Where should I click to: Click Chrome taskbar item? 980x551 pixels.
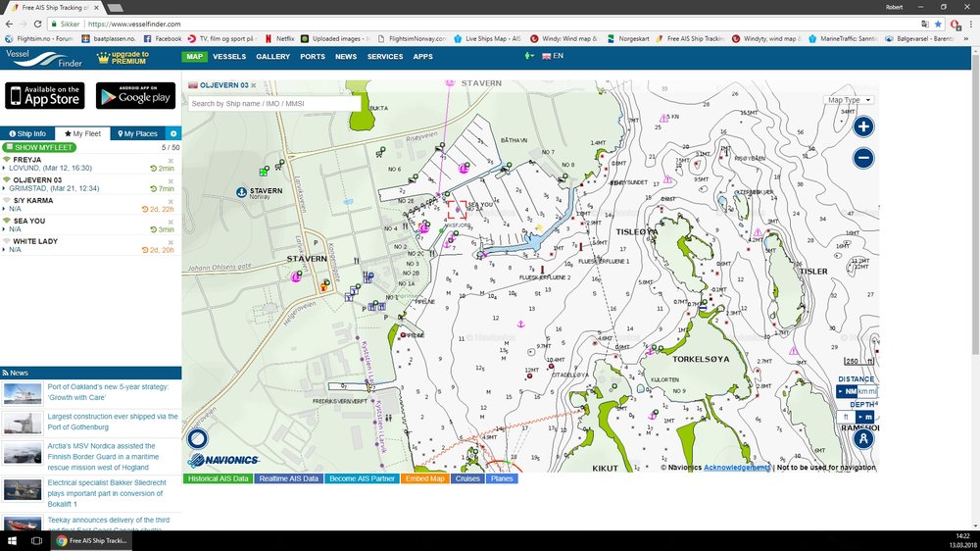coord(92,540)
